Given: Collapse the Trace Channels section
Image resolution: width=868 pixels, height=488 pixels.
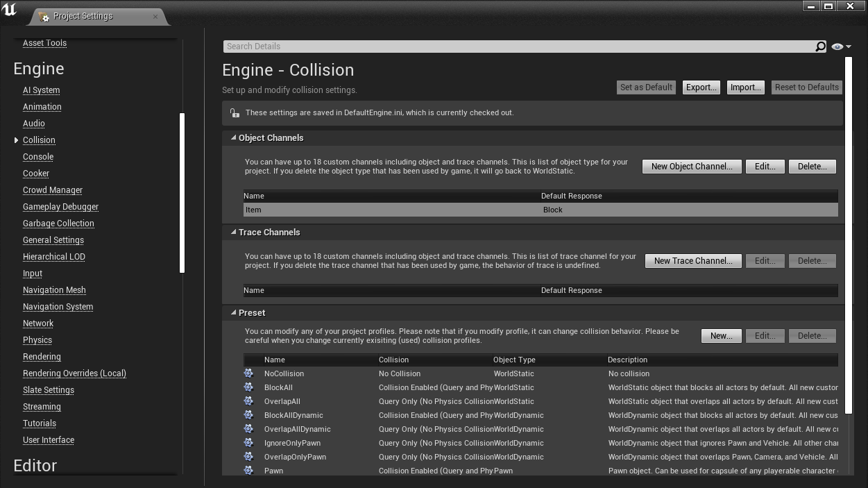Looking at the screenshot, I should coord(234,232).
